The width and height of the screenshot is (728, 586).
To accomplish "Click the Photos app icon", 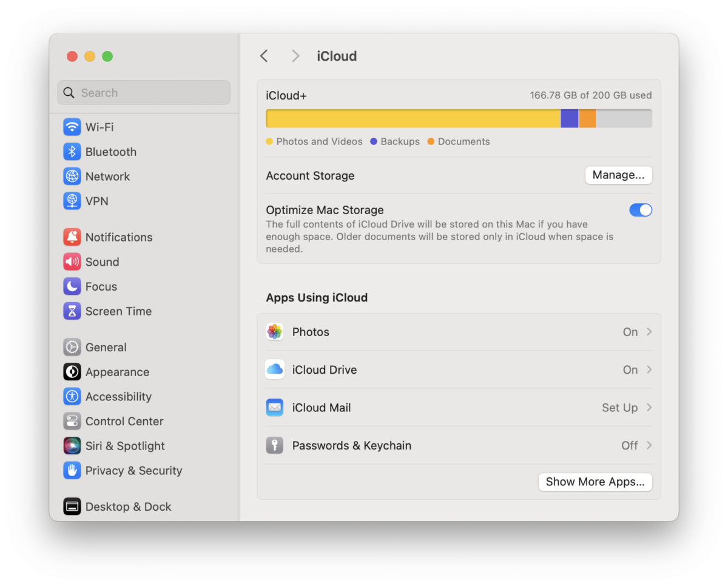I will [x=275, y=332].
